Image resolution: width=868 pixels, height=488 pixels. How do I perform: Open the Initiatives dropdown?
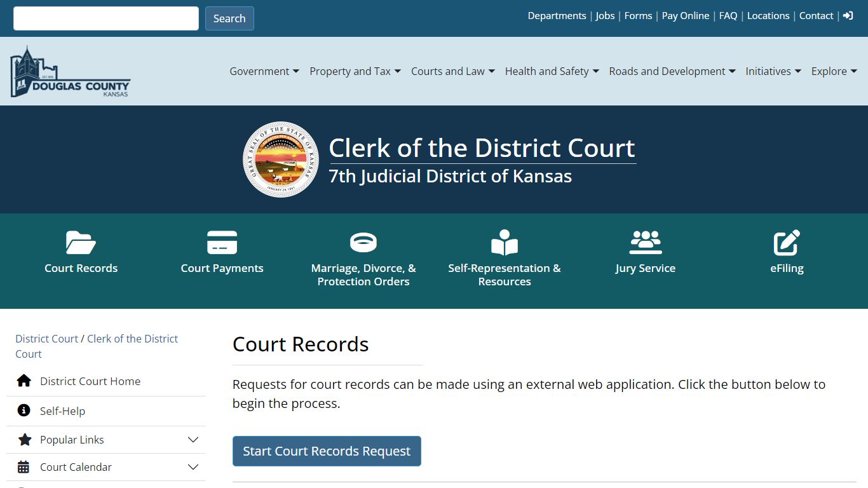(773, 71)
